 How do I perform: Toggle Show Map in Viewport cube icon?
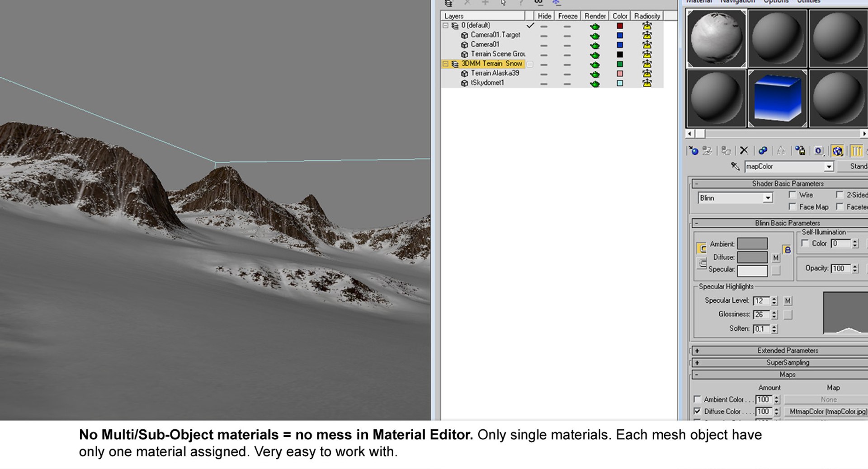tap(837, 151)
